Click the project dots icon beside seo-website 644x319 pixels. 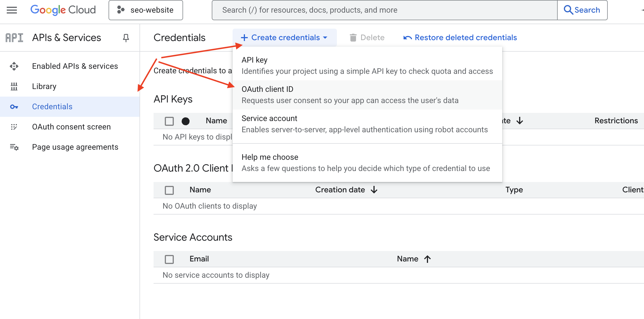point(121,10)
